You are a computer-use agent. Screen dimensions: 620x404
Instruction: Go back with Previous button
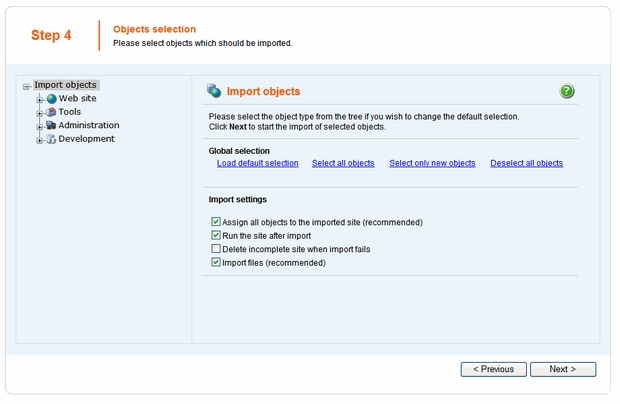tap(493, 369)
